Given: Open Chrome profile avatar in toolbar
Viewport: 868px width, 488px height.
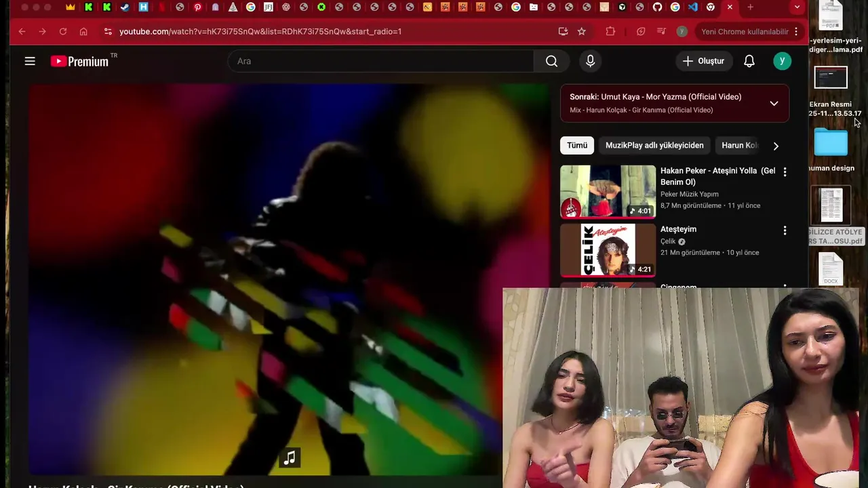Looking at the screenshot, I should point(682,31).
